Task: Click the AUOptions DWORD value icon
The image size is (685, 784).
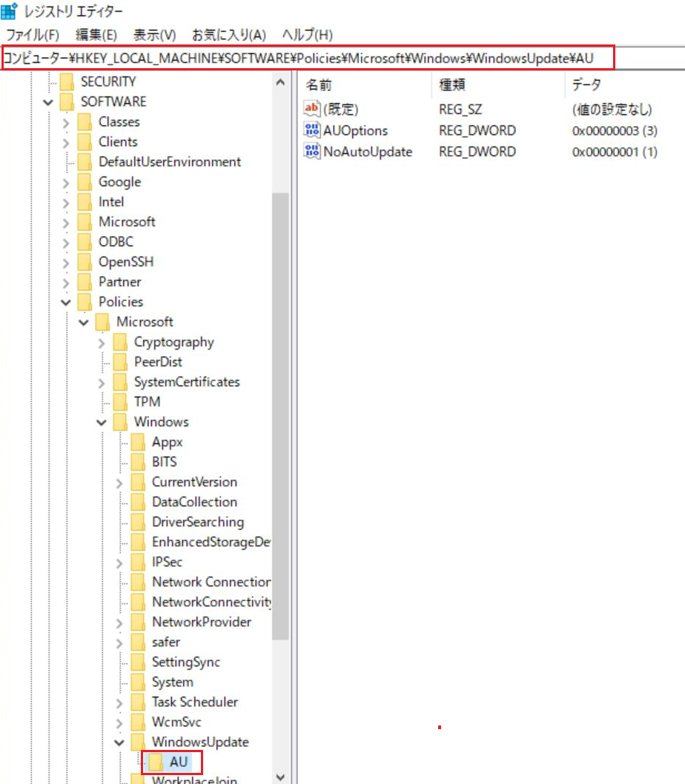Action: pyautogui.click(x=311, y=130)
